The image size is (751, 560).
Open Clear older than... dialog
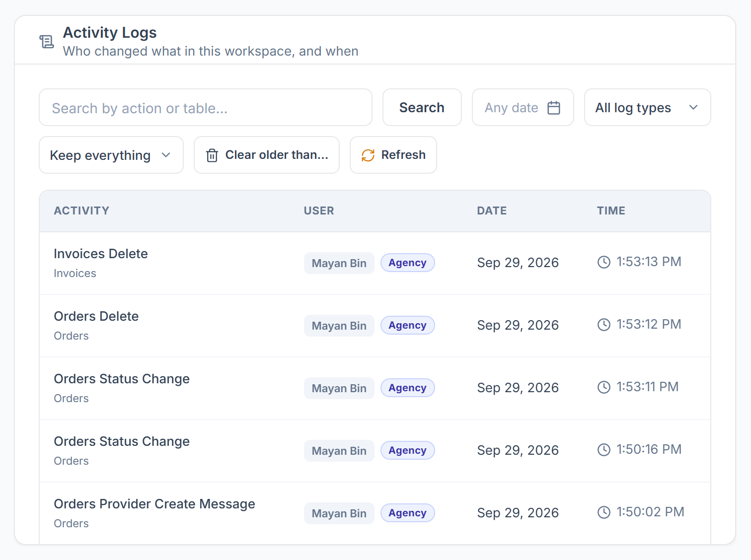[267, 155]
